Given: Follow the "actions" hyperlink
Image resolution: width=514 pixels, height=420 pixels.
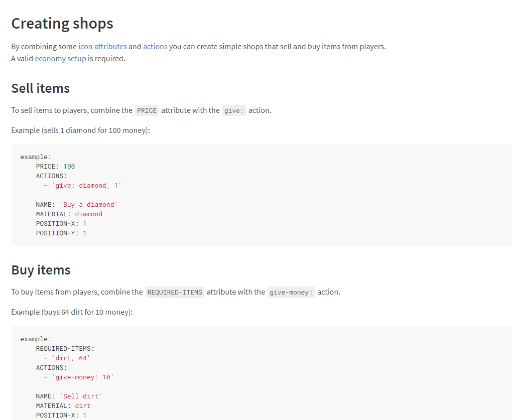Looking at the screenshot, I should 155,47.
